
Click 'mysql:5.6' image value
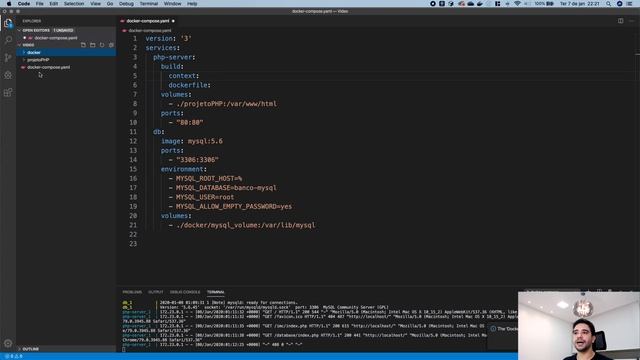pyautogui.click(x=205, y=141)
